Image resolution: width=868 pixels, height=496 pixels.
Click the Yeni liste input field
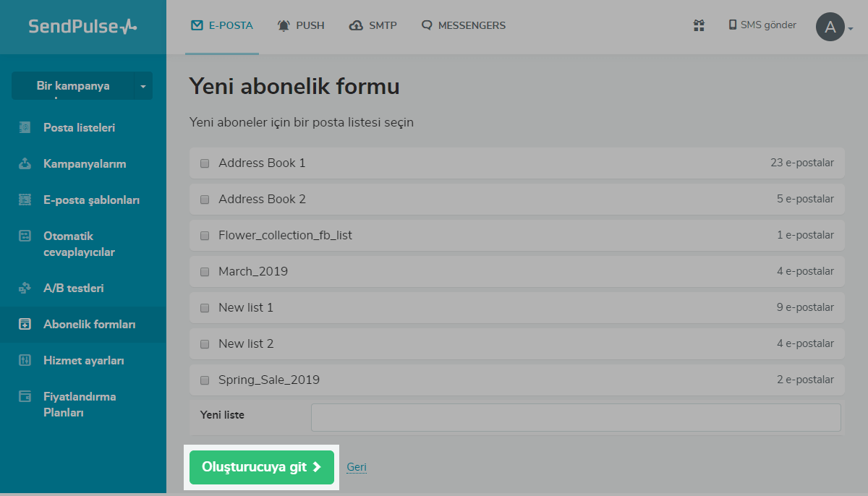coord(576,417)
